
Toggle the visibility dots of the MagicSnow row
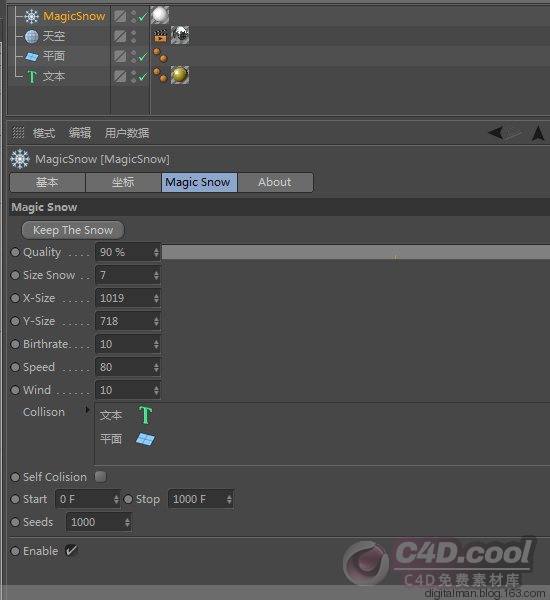pos(133,16)
